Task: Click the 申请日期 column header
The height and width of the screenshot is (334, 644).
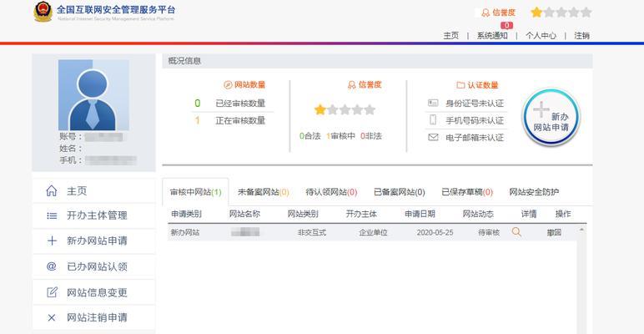Action: pos(420,214)
